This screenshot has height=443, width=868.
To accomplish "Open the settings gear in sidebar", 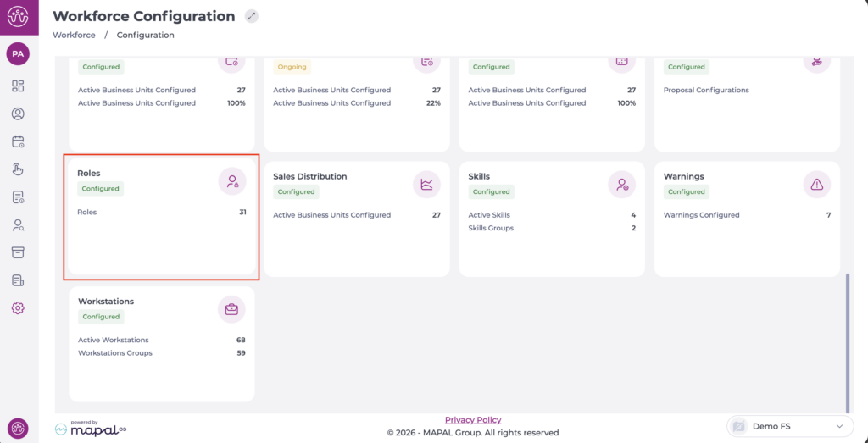I will 18,308.
